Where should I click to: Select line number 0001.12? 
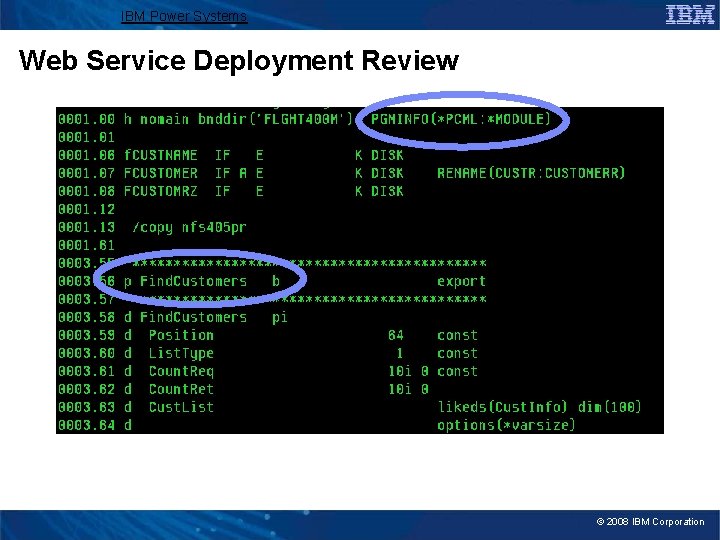[x=86, y=209]
